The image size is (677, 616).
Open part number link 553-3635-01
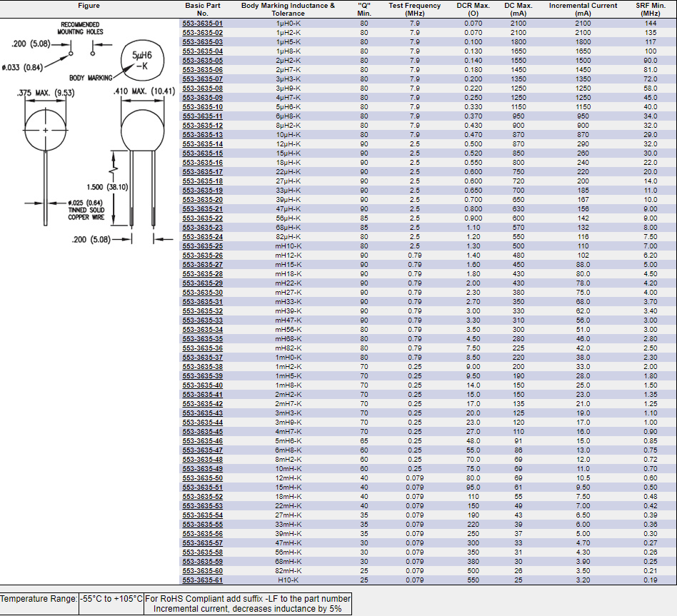[x=202, y=24]
